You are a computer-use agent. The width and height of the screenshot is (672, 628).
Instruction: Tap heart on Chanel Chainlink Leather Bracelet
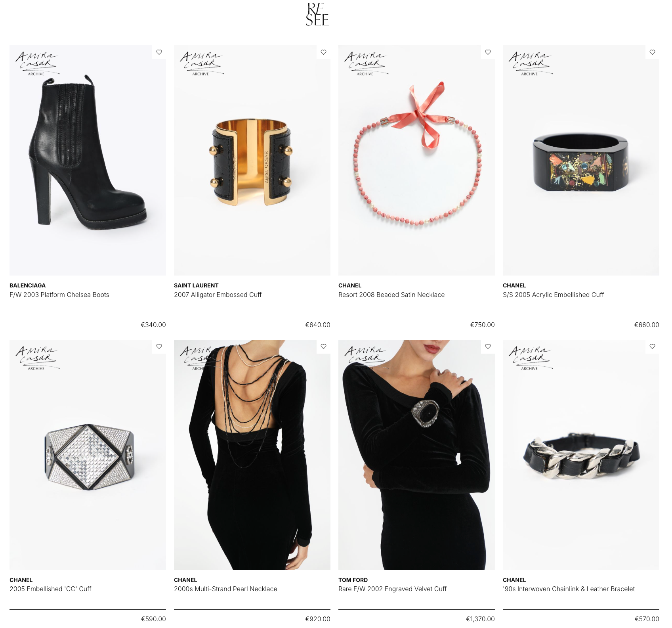pos(652,346)
